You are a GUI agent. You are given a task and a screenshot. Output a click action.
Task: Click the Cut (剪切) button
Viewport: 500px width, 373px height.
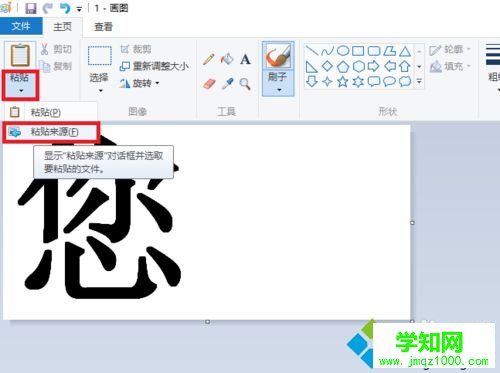tap(56, 49)
